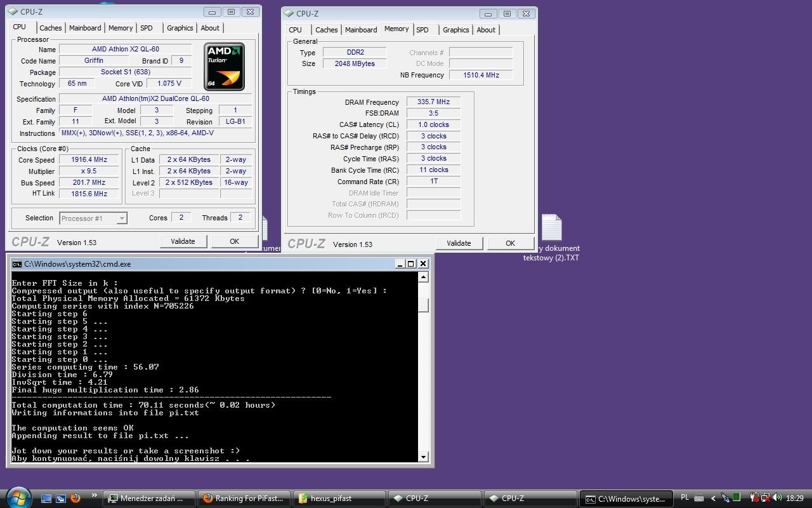Switch to the first CPU-Z taskbar button

pos(435,498)
